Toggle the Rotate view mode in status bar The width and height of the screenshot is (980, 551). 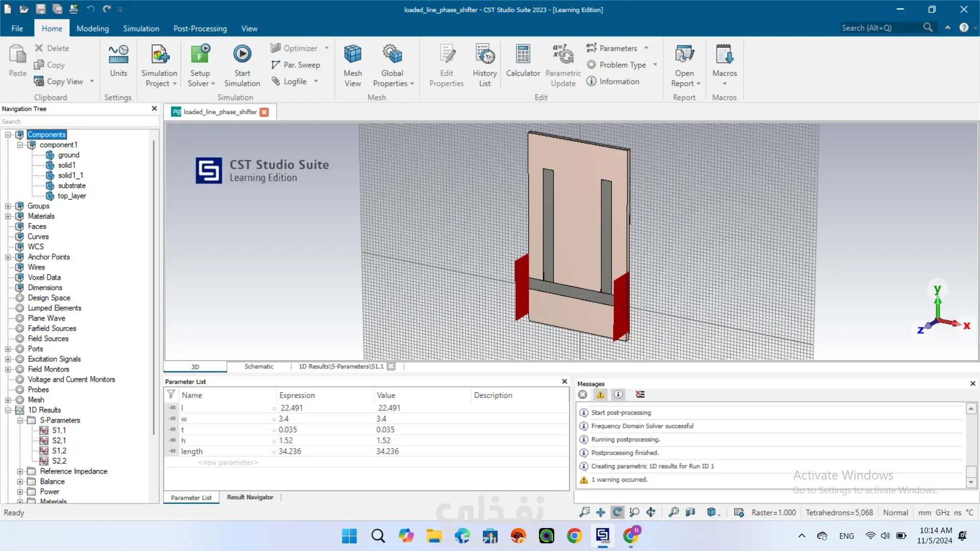(618, 512)
